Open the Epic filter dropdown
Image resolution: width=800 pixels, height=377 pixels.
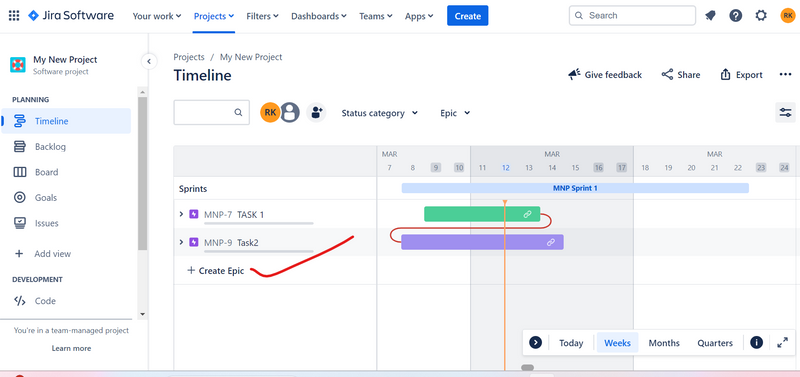(x=455, y=113)
